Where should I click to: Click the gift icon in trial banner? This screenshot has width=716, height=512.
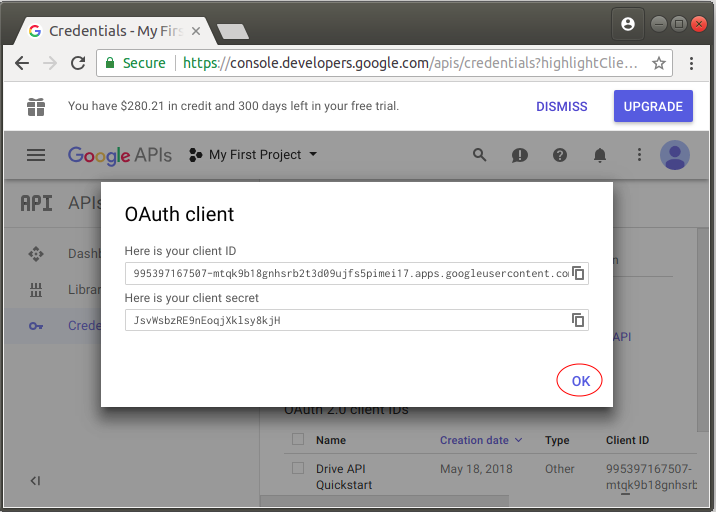[36, 107]
